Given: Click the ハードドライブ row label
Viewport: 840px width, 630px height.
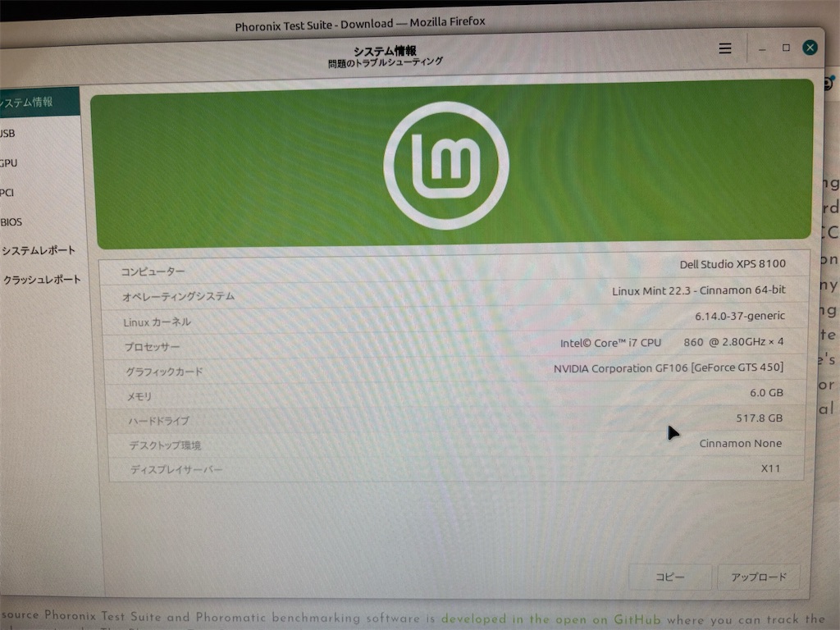Looking at the screenshot, I should [x=158, y=421].
